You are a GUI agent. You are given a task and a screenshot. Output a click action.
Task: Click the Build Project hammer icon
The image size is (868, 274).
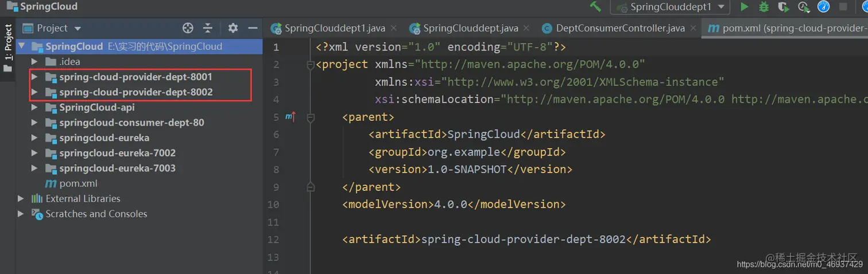point(595,7)
